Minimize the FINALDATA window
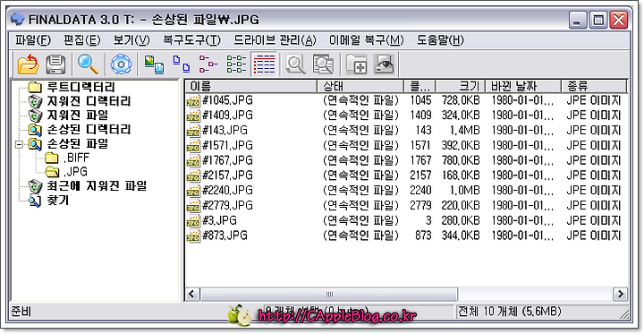644x334 pixels. coord(579,21)
